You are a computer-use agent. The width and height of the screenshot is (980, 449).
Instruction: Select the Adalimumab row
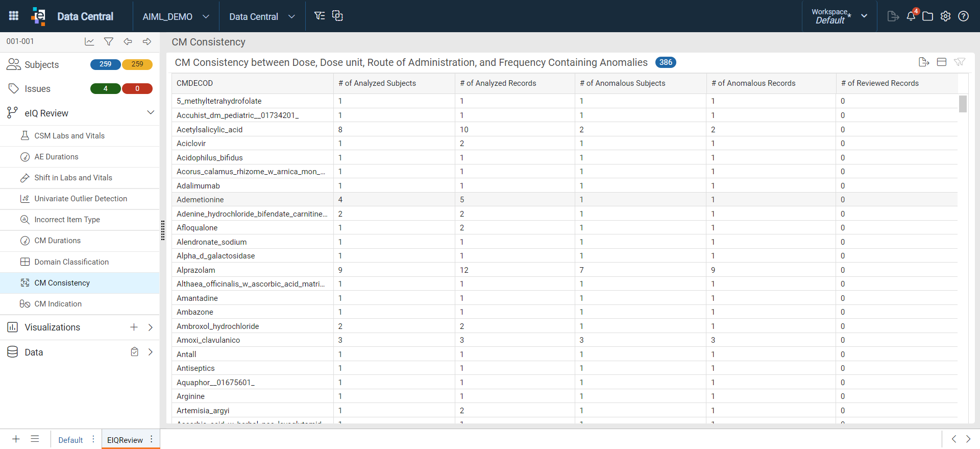click(x=565, y=186)
